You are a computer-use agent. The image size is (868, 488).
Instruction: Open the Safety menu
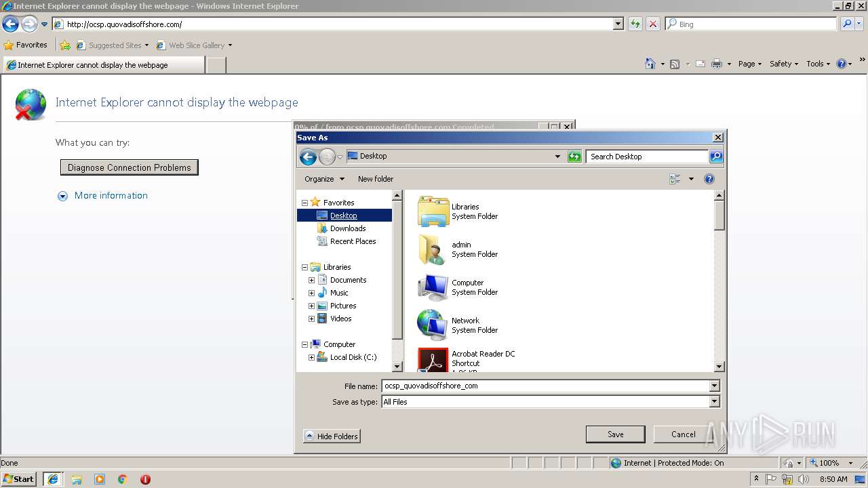(x=784, y=64)
